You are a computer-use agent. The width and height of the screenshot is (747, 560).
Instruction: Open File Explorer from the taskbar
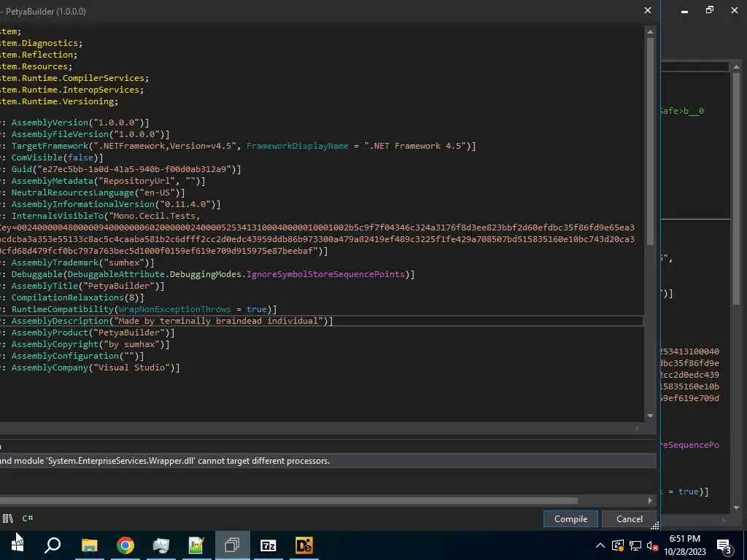89,545
